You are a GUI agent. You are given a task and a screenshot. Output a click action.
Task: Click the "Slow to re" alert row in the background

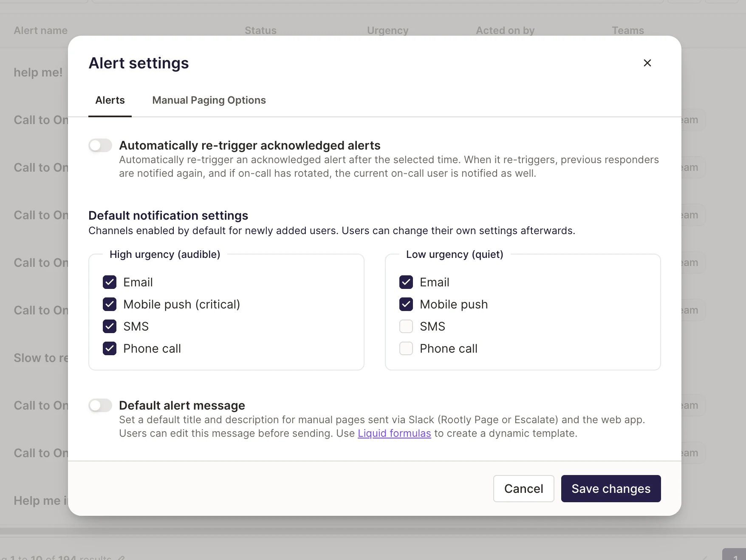tap(41, 358)
